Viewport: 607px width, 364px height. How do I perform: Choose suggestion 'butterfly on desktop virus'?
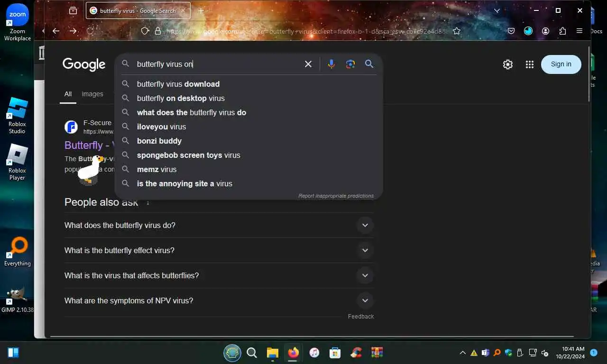point(248,98)
